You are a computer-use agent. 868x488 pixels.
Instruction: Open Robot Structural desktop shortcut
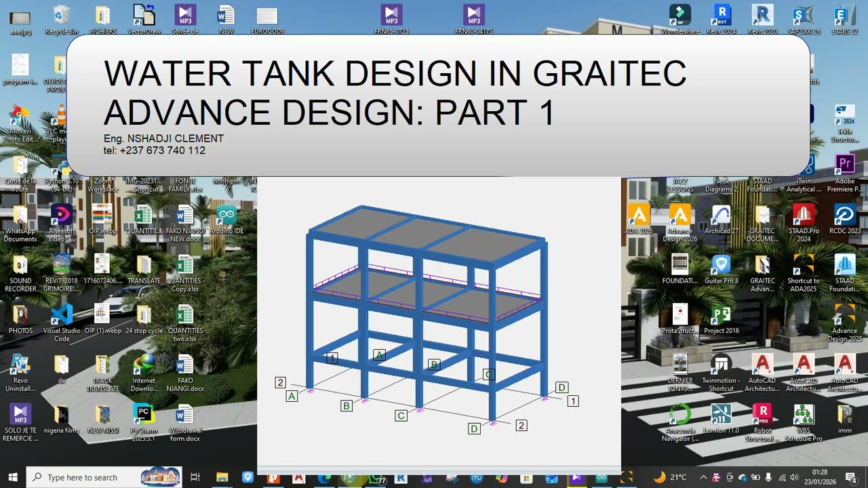click(x=762, y=422)
